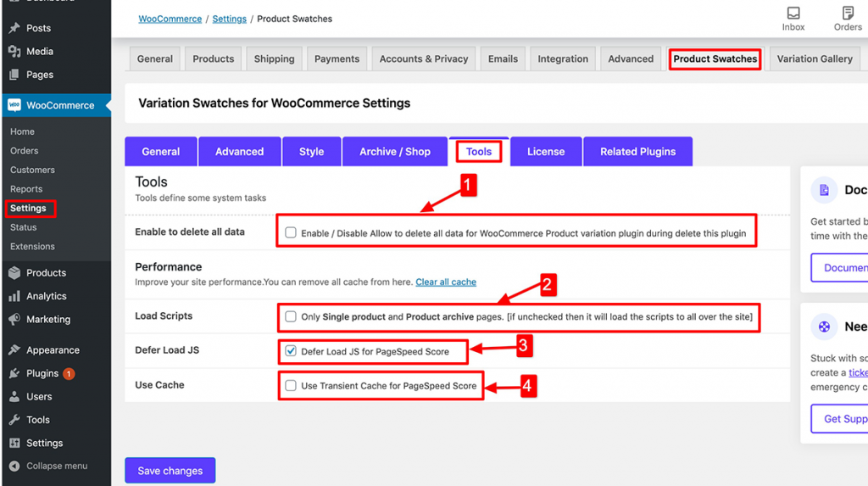
Task: Open Reports submenu item
Action: (x=26, y=189)
